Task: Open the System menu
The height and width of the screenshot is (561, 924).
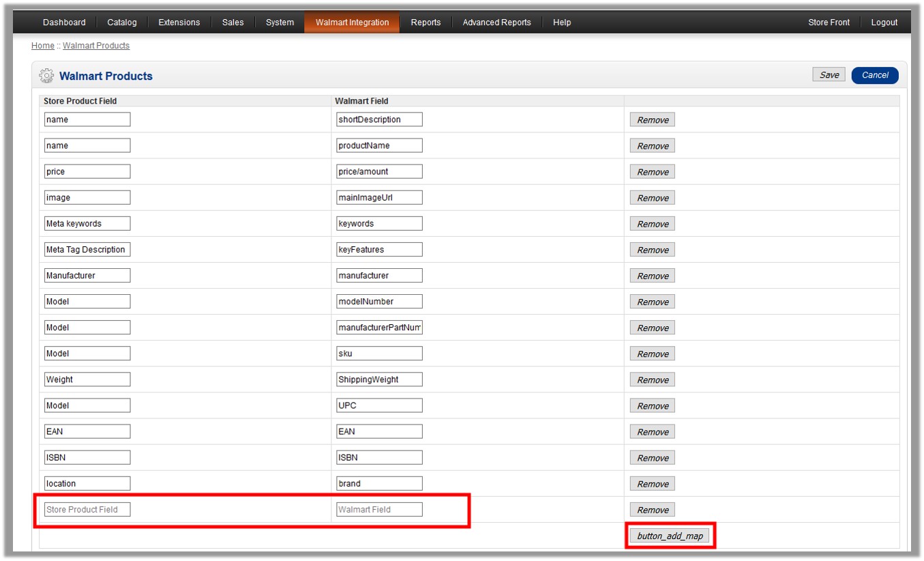Action: coord(280,23)
